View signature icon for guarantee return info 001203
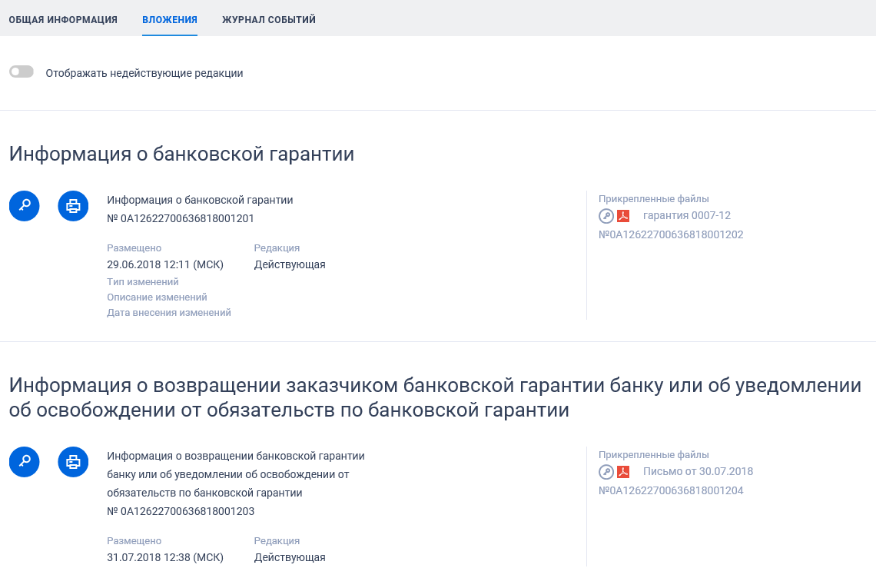 (x=24, y=462)
